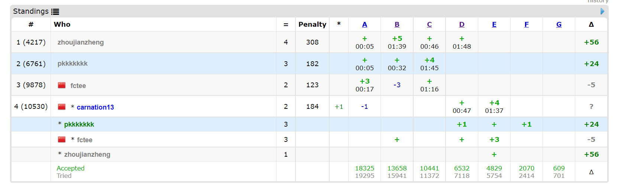Open carnation13's profile

[x=95, y=107]
